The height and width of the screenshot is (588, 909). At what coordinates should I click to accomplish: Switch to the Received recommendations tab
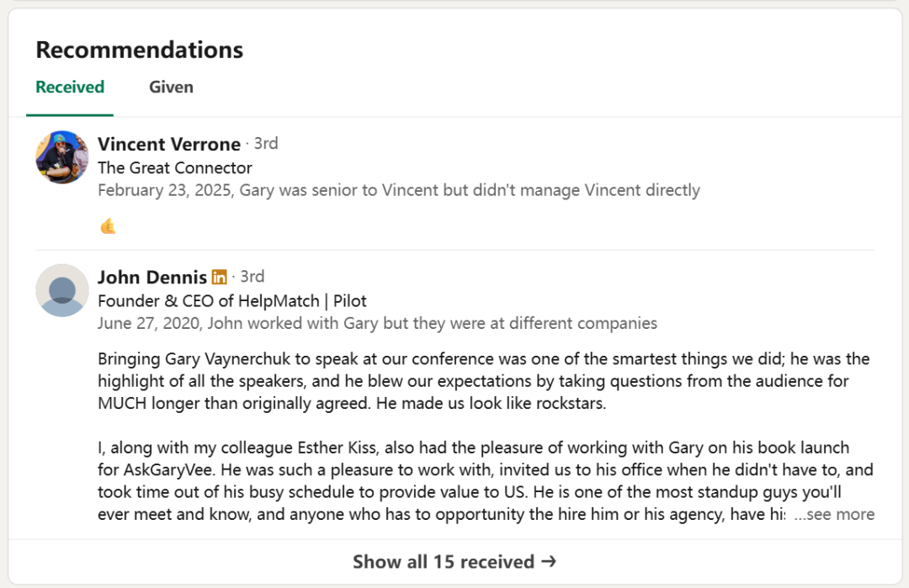point(70,87)
